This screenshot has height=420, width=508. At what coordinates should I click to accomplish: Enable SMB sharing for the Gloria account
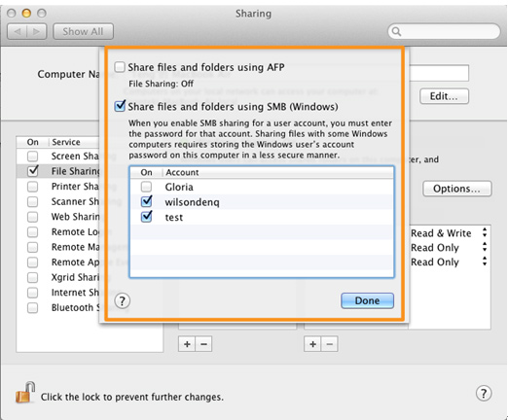pos(146,187)
